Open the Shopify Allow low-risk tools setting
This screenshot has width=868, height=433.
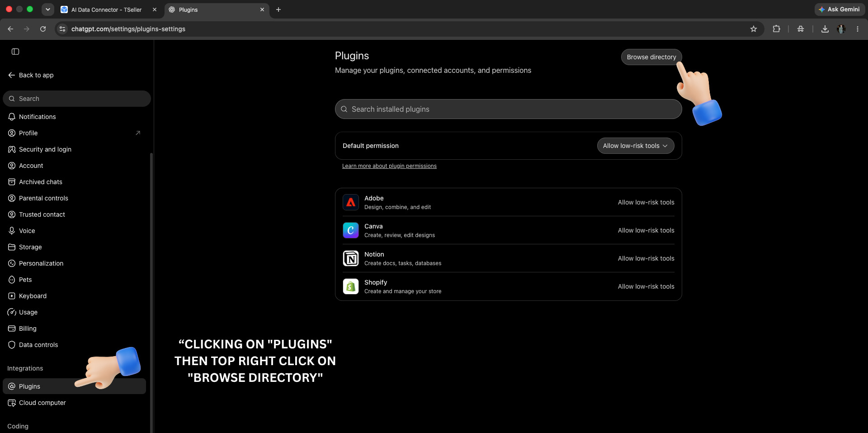(x=646, y=286)
